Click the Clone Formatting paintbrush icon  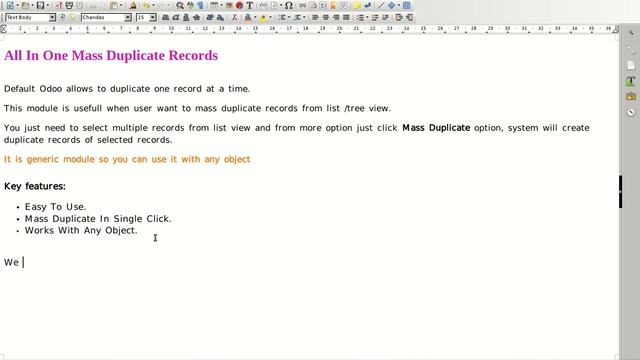(133, 5)
